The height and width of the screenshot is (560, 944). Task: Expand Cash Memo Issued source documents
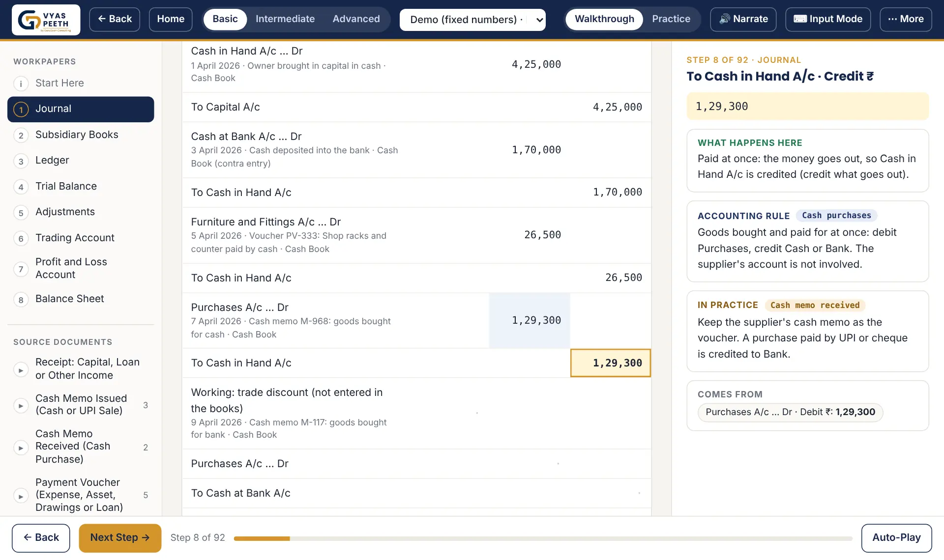pyautogui.click(x=21, y=405)
